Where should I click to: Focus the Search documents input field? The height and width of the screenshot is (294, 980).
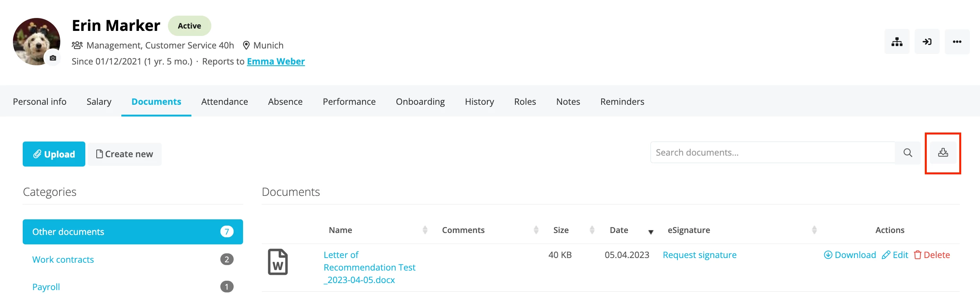tap(773, 152)
